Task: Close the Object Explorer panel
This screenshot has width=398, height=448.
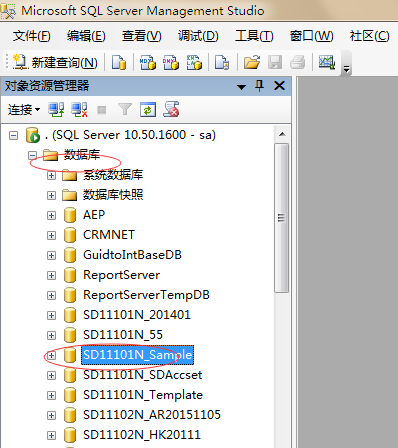Action: coord(279,86)
